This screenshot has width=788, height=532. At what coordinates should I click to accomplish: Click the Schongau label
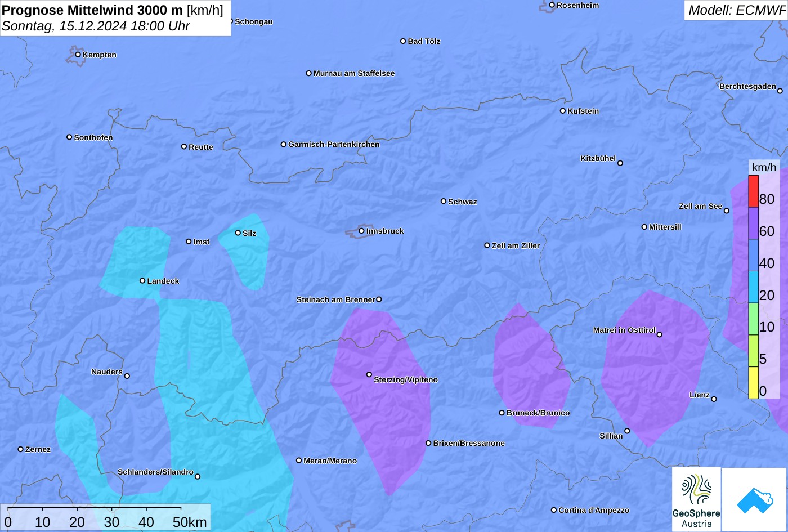254,21
